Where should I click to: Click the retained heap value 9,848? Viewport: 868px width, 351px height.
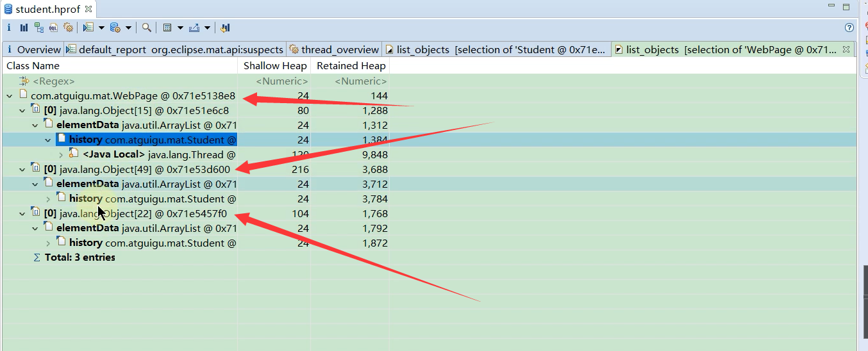point(375,155)
